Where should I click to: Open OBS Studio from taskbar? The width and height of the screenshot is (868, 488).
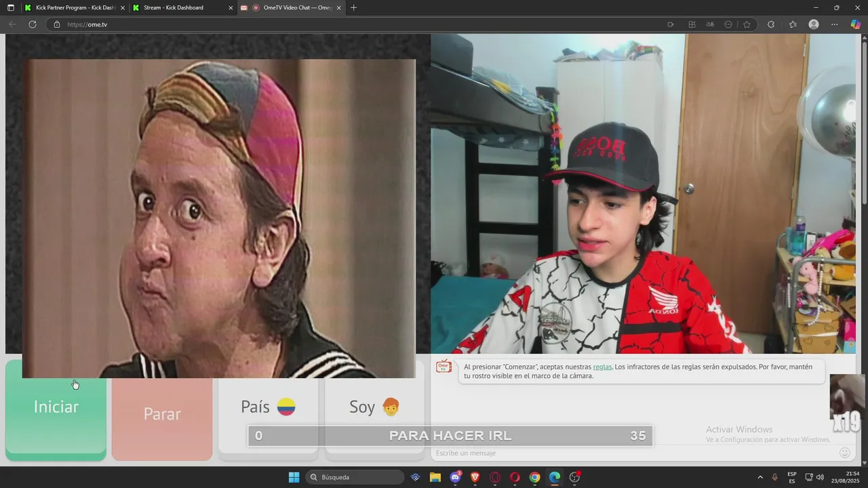[574, 477]
